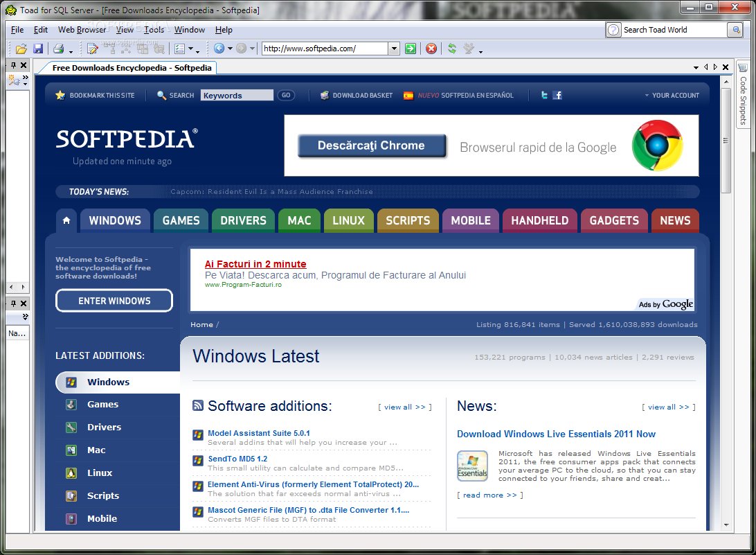Open the SendTo MD5 1.2 link

pos(237,459)
